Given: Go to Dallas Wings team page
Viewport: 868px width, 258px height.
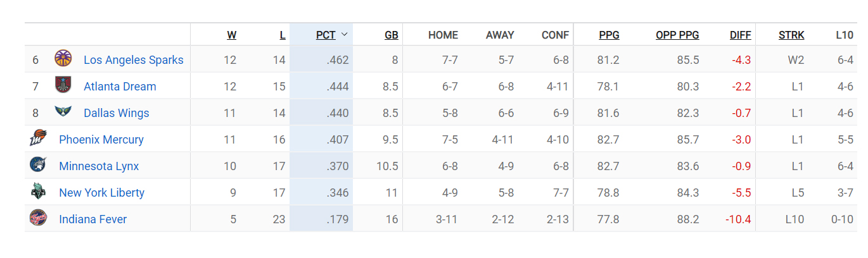Looking at the screenshot, I should click(x=117, y=113).
